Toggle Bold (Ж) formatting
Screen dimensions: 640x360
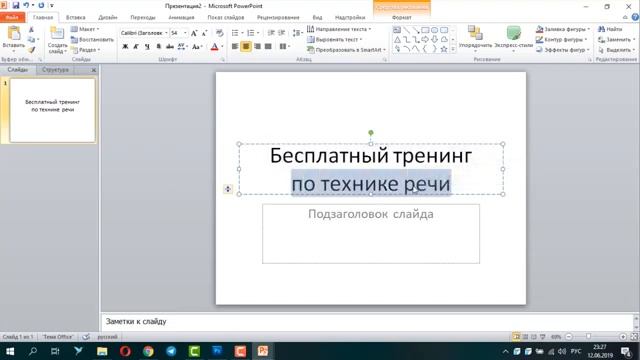[x=125, y=47]
